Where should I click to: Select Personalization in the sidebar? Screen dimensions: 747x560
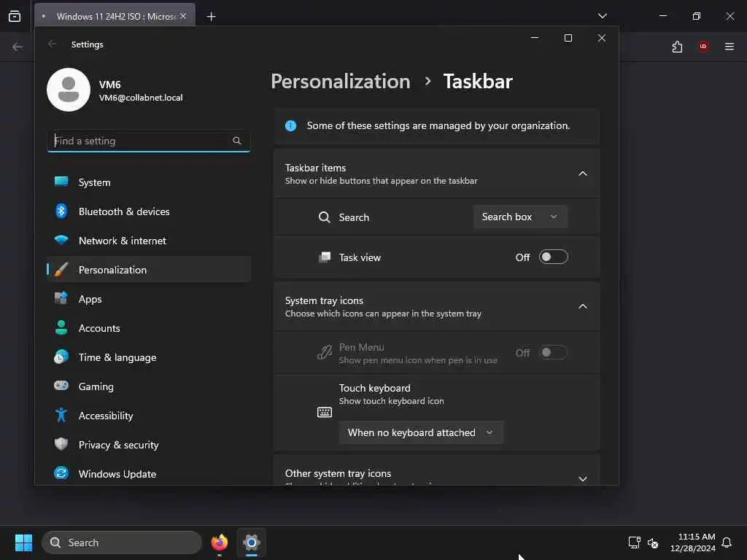[149, 270]
